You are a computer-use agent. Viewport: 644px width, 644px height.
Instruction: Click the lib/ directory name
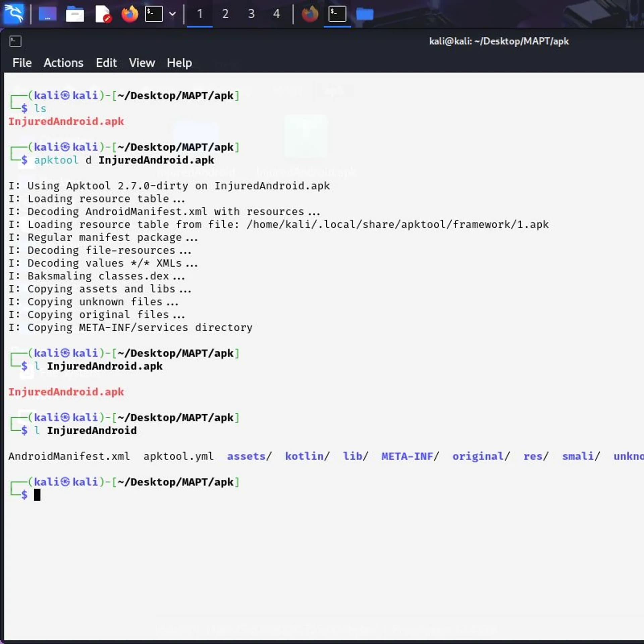(356, 457)
